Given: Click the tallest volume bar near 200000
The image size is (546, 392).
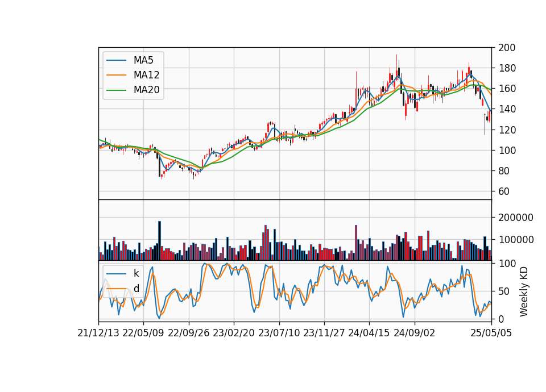Looking at the screenshot, I should point(159,241).
